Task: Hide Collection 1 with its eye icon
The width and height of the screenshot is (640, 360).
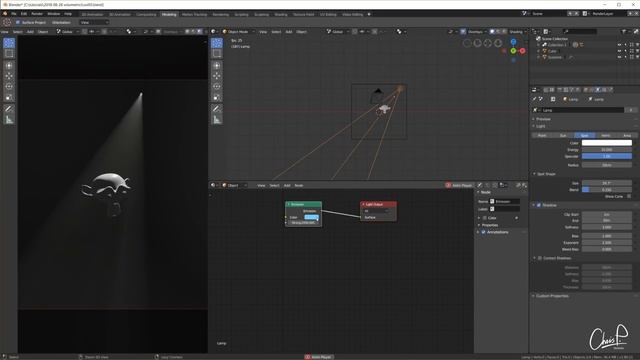Action: click(620, 45)
